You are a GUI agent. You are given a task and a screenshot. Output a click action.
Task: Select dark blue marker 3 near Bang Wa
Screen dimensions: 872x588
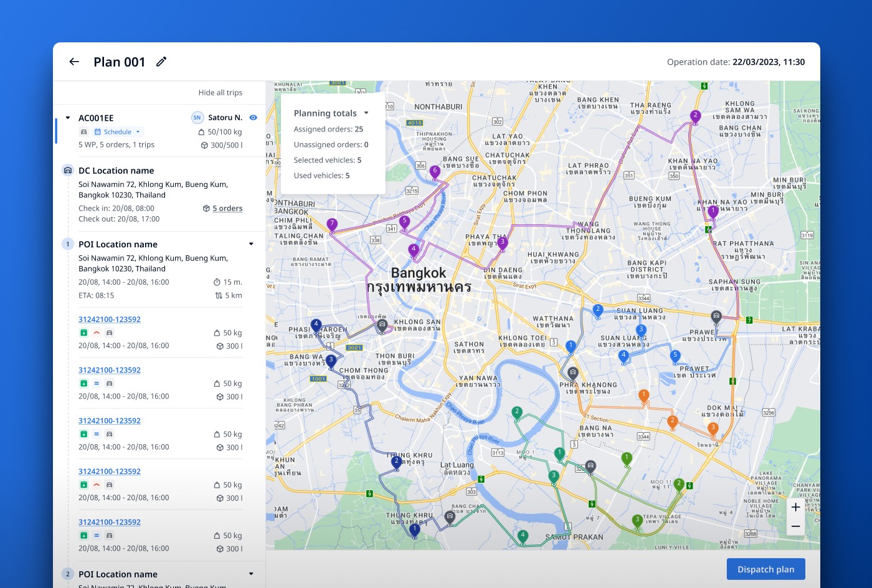pyautogui.click(x=331, y=361)
